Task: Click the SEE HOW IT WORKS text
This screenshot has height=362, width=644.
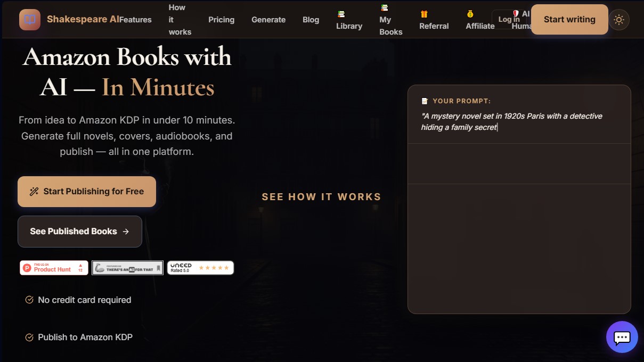Action: tap(321, 196)
